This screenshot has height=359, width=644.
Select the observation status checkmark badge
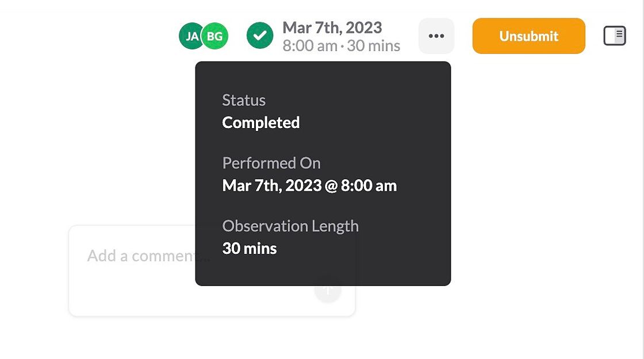coord(260,36)
